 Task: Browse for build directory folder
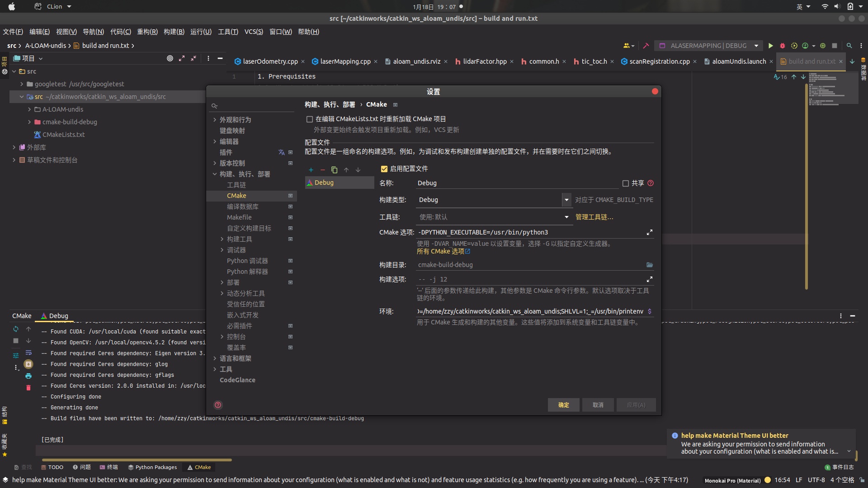click(x=650, y=265)
